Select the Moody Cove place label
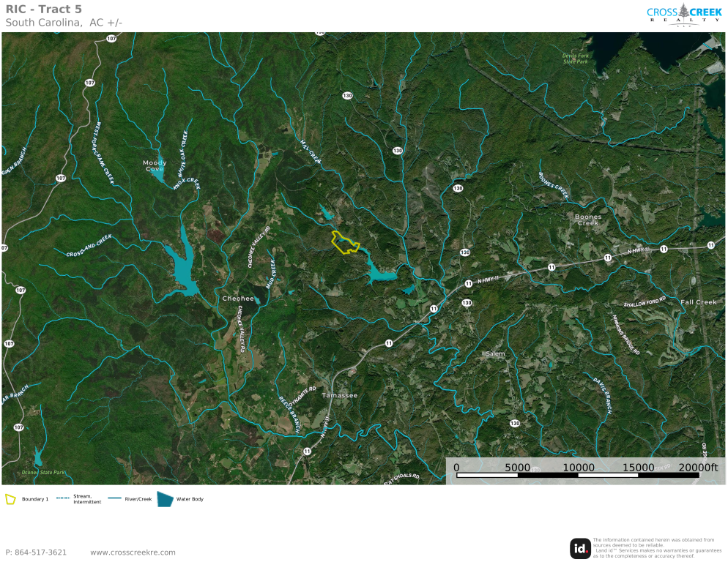This screenshot has width=728, height=562. coord(155,166)
